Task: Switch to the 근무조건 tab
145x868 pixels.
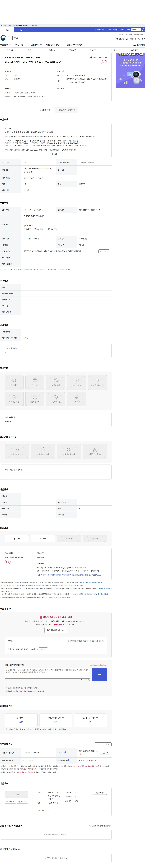Action: coord(31,50)
